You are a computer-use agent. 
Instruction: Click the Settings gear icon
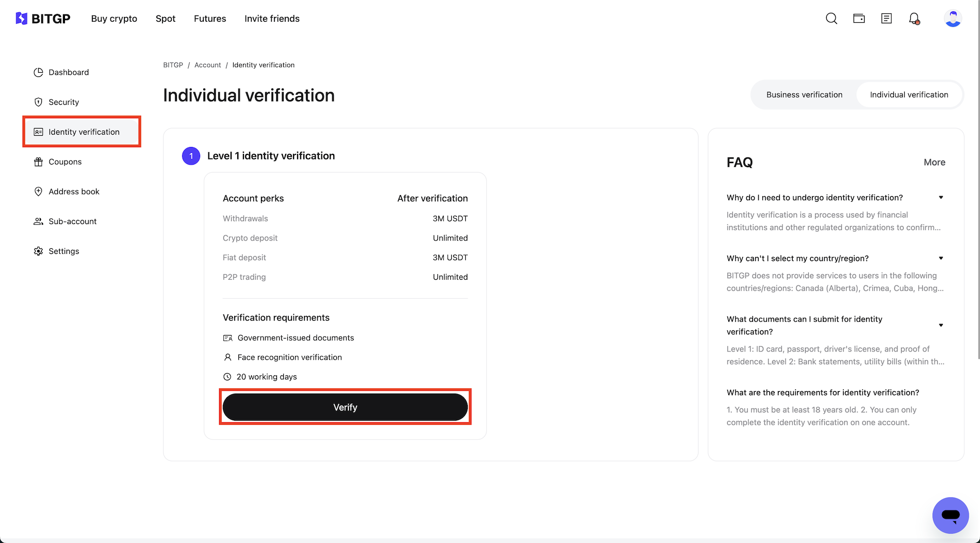pos(38,251)
